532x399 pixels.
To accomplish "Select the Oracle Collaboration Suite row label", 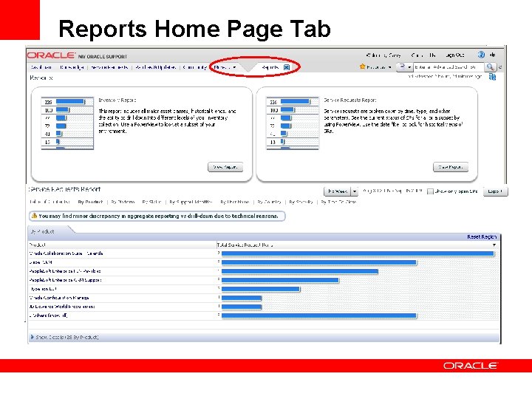I will click(66, 253).
